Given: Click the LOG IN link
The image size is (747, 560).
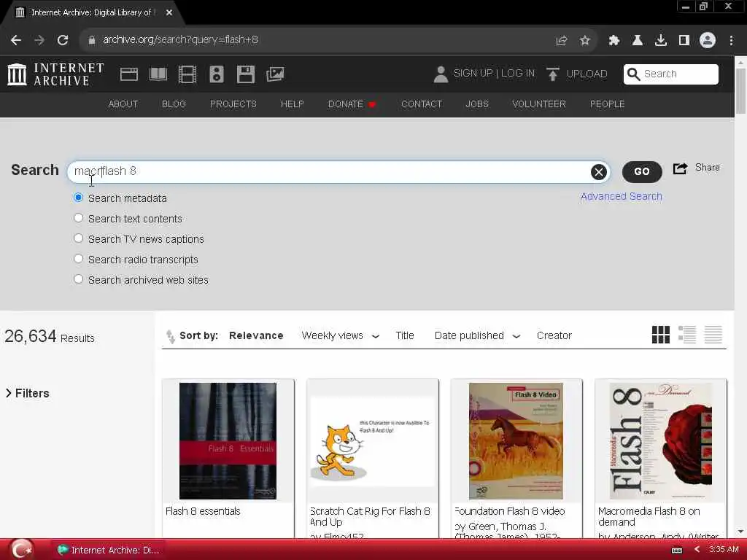Looking at the screenshot, I should 518,74.
